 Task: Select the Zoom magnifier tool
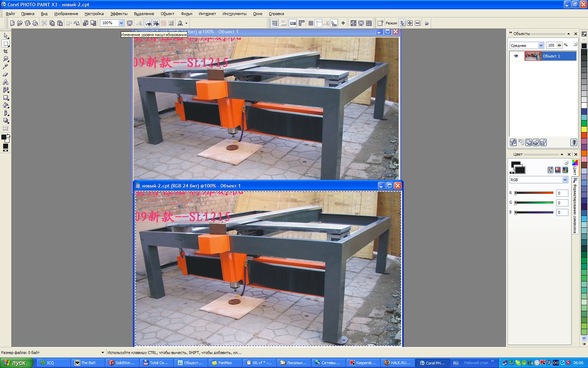click(6, 59)
